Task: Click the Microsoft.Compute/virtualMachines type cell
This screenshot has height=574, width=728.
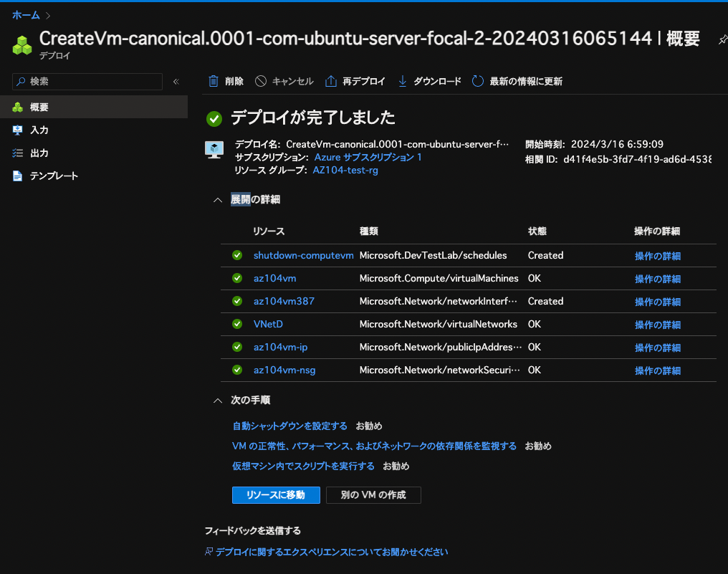Action: click(x=439, y=278)
